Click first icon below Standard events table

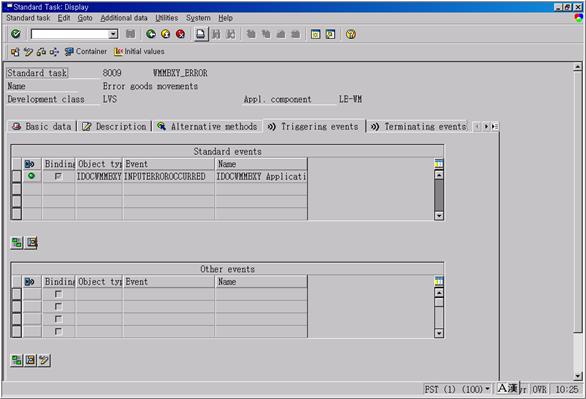(x=16, y=243)
